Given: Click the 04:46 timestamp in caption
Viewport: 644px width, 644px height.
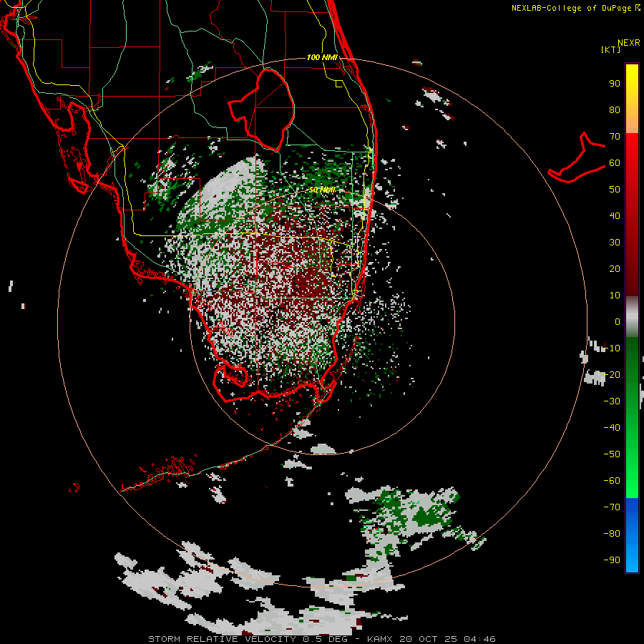Looking at the screenshot, I should [479, 639].
